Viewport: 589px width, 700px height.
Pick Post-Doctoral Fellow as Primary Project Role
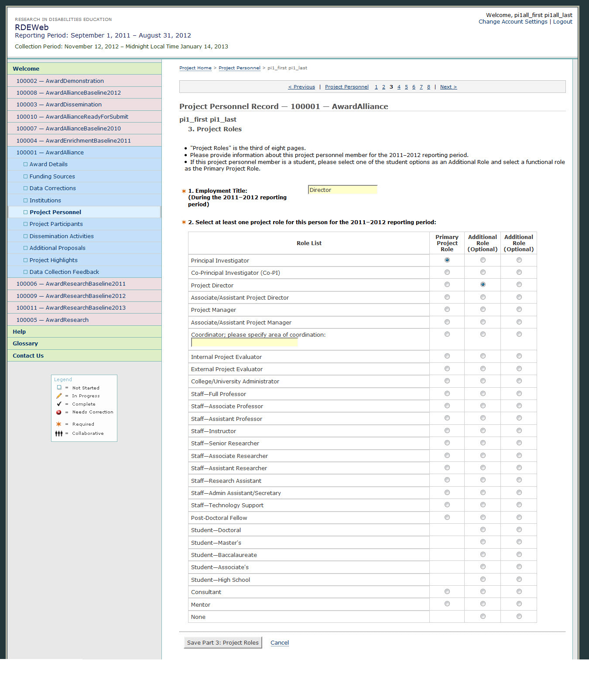point(447,517)
